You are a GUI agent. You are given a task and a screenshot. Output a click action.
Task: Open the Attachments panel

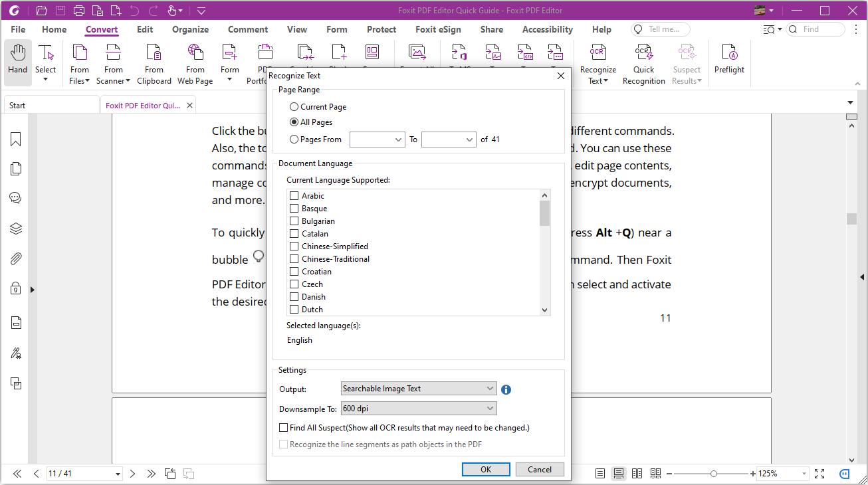15,258
